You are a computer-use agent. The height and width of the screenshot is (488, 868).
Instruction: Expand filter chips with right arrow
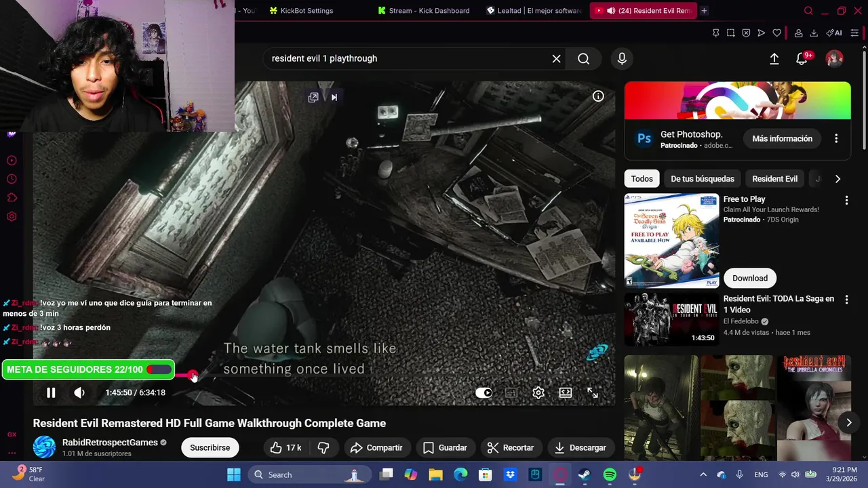click(837, 179)
